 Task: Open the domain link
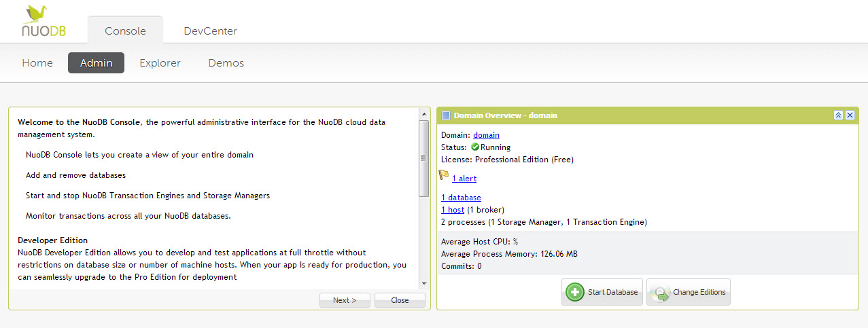coord(486,135)
